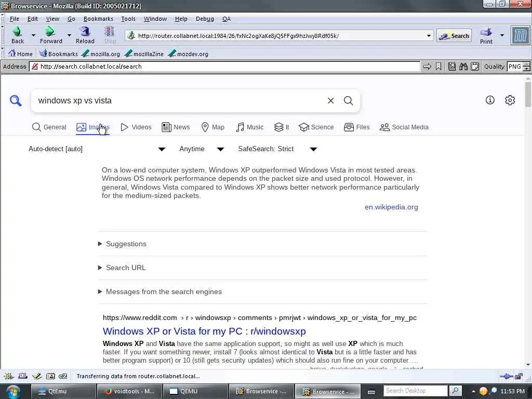
Task: Open the Anytime time range dropdown
Action: [x=202, y=149]
